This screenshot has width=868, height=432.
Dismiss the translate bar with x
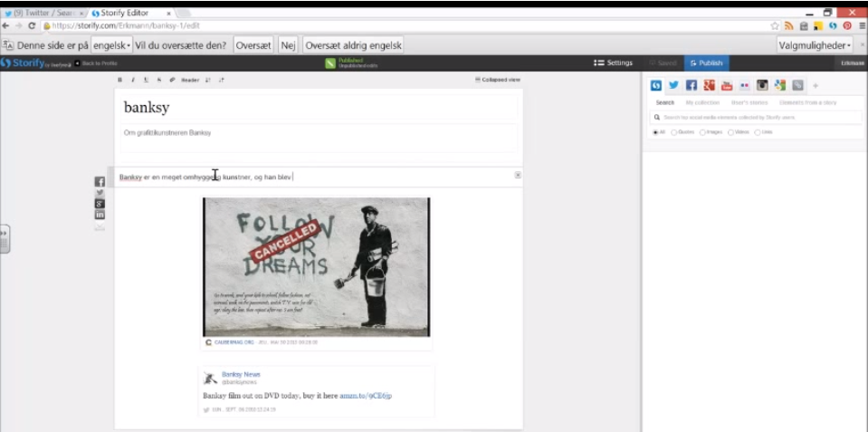point(862,44)
